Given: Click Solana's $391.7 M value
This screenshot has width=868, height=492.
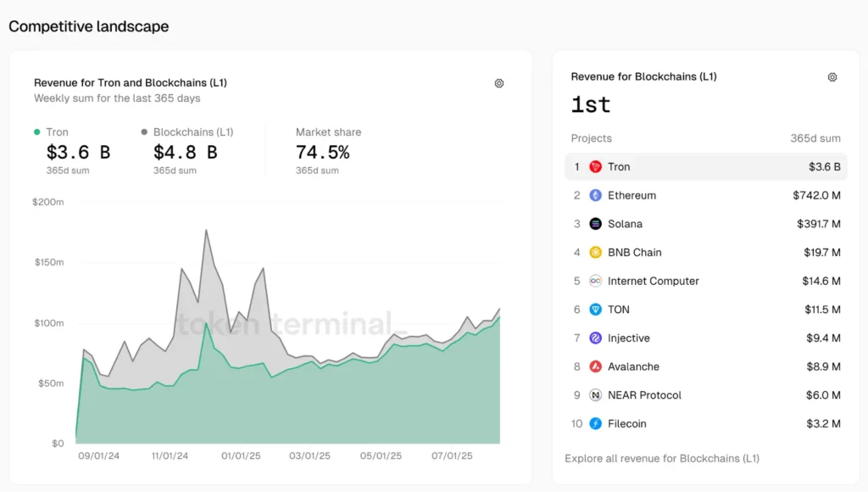Looking at the screenshot, I should [819, 224].
